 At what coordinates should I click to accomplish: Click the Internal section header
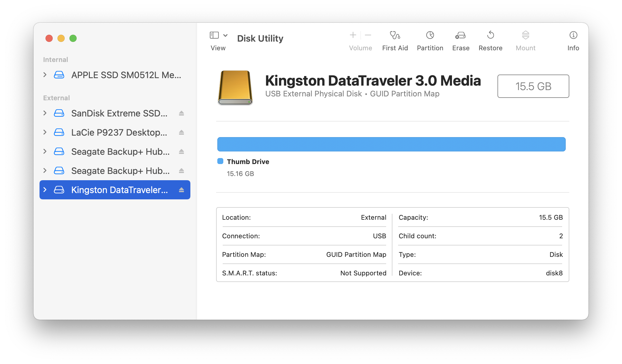pos(55,60)
